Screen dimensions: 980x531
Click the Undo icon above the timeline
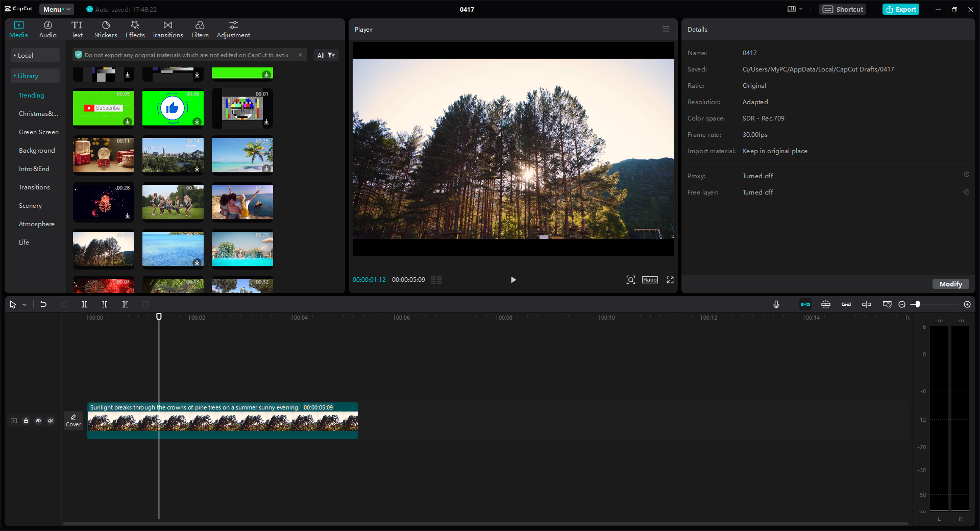click(43, 304)
